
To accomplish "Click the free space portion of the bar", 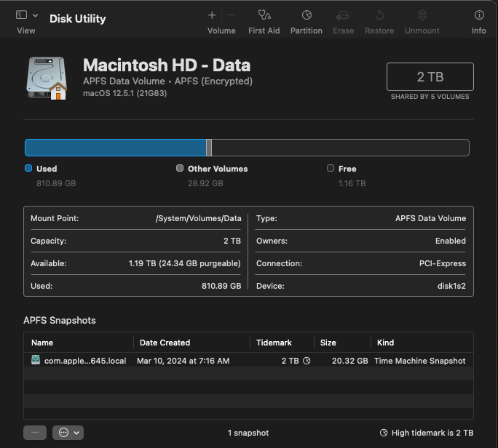I will [x=340, y=148].
